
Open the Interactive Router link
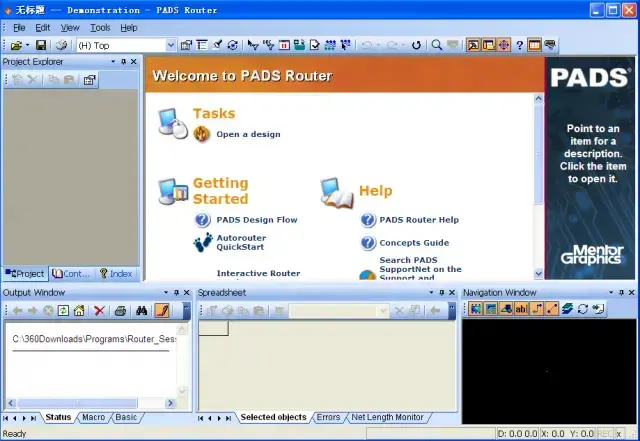pos(258,273)
